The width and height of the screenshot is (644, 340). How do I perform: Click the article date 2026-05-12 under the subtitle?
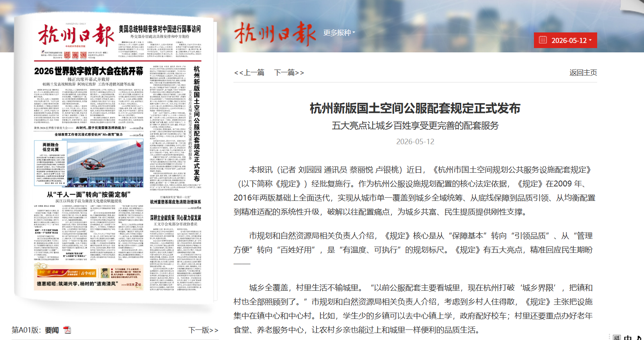415,141
